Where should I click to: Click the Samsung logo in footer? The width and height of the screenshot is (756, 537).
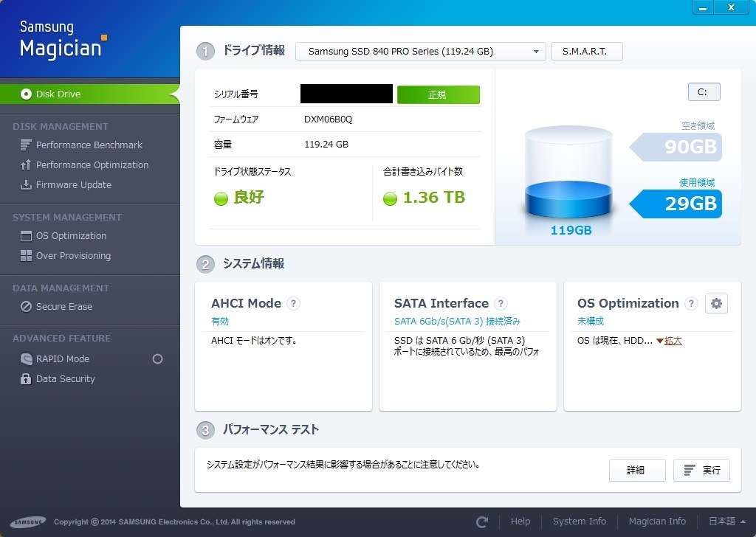[28, 522]
